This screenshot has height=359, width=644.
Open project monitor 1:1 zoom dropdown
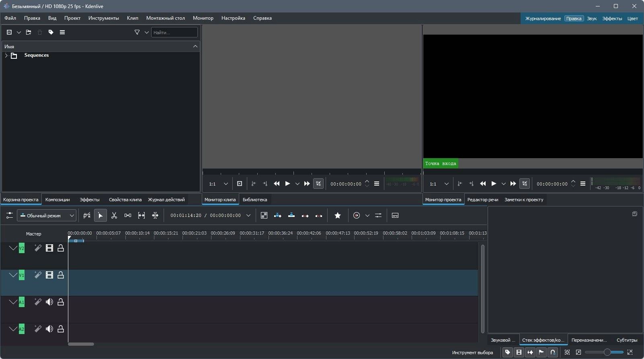tap(439, 184)
